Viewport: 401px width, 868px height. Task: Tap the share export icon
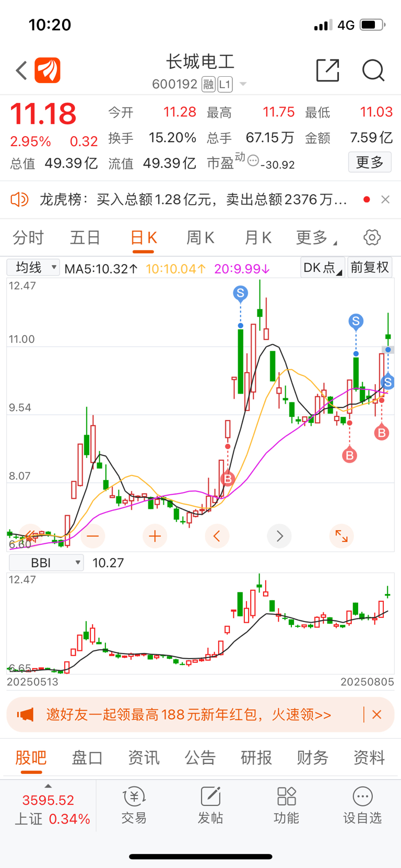point(328,70)
